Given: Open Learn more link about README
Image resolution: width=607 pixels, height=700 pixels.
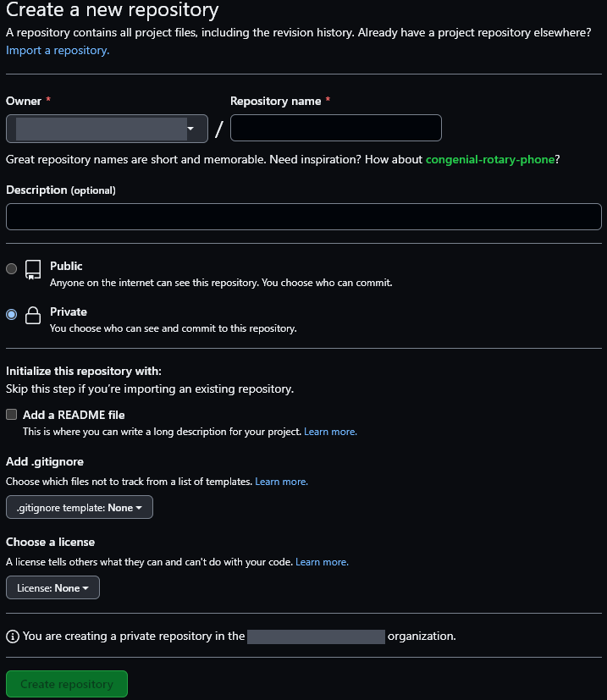Looking at the screenshot, I should click(330, 432).
